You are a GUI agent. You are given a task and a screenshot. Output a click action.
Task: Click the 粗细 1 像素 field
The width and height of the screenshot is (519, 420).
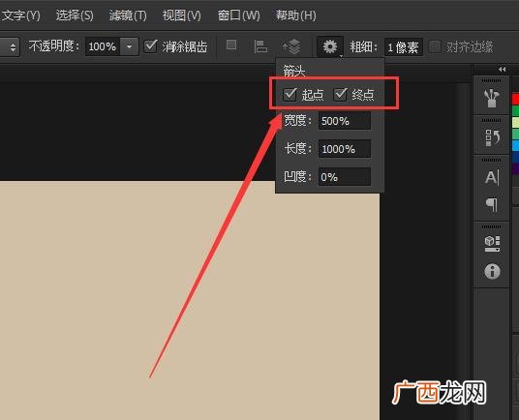[x=404, y=47]
